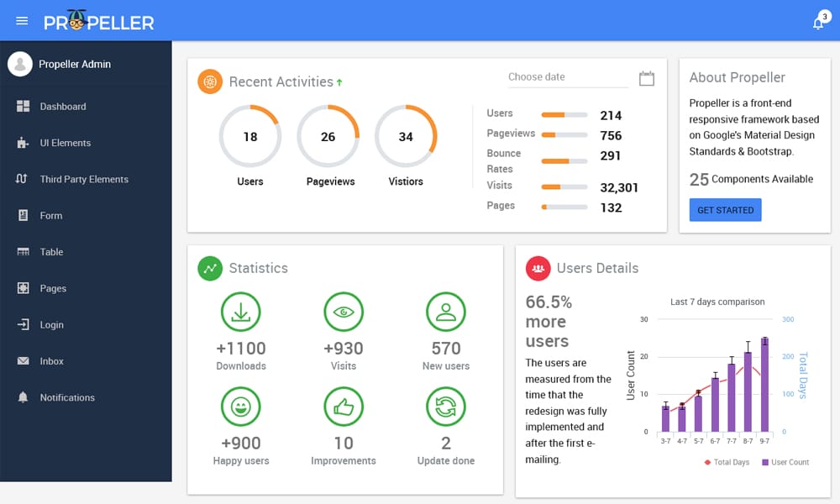
Task: Click the eye icon above Visits
Action: click(x=344, y=312)
